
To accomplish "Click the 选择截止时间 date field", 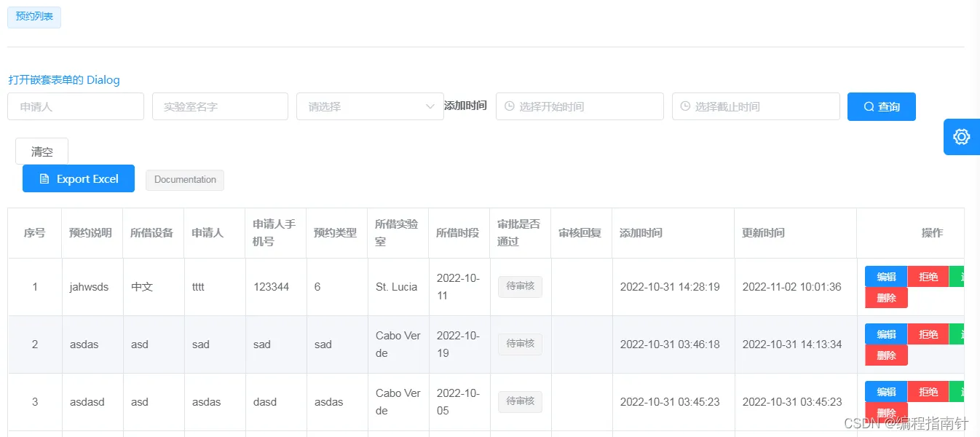I will [x=756, y=106].
